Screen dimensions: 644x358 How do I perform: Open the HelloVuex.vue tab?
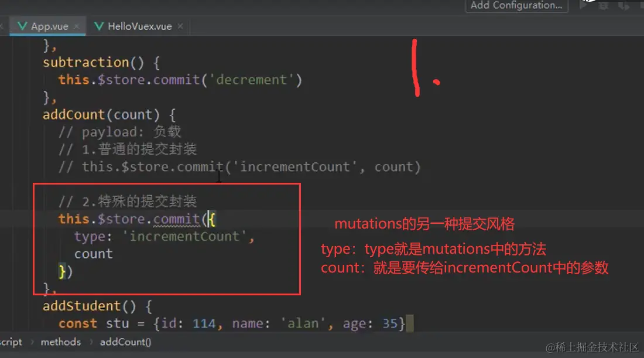click(x=140, y=26)
